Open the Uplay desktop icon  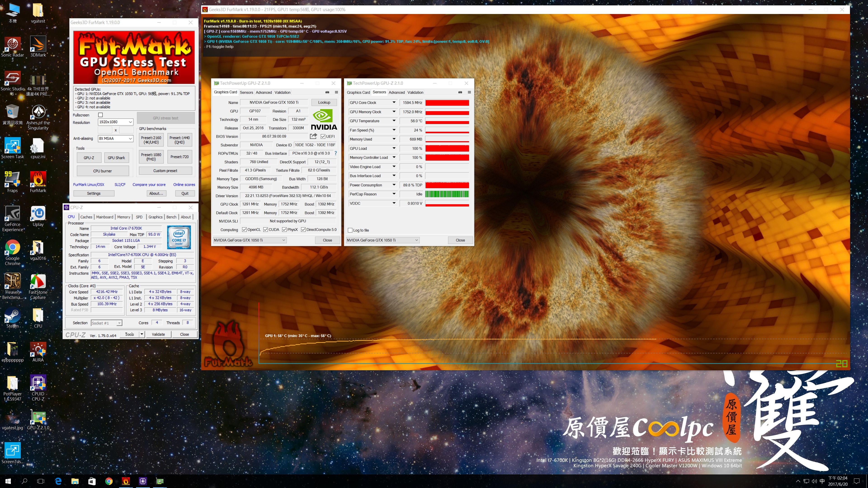[x=38, y=216]
